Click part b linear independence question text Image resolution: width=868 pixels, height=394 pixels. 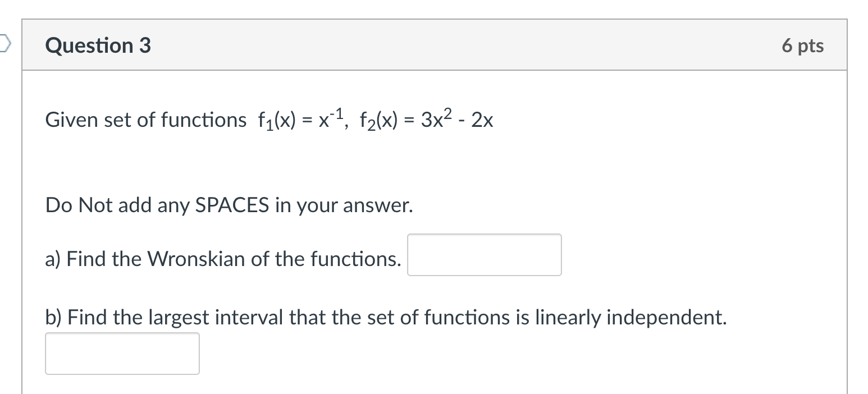click(385, 317)
